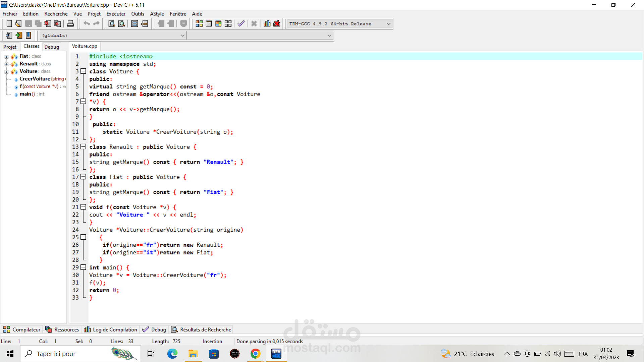Select the Voiture.cpp editor tab
Viewport: 644px width, 362px height.
pos(84,46)
